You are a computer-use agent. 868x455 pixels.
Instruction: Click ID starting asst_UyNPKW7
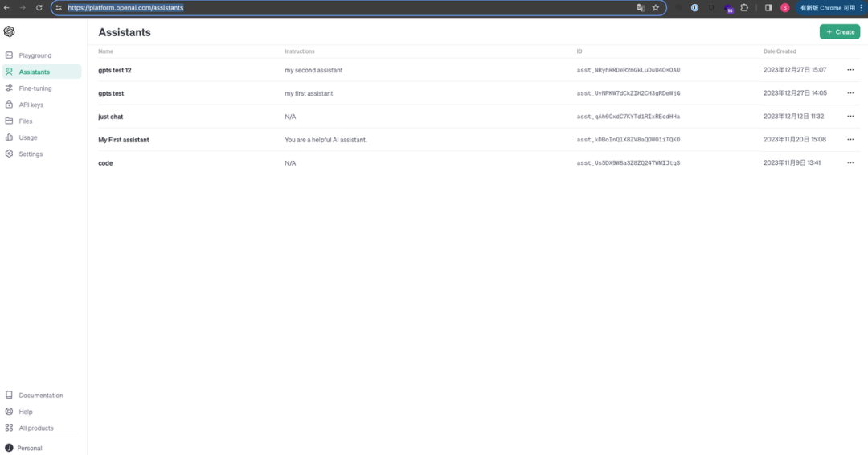(x=628, y=93)
